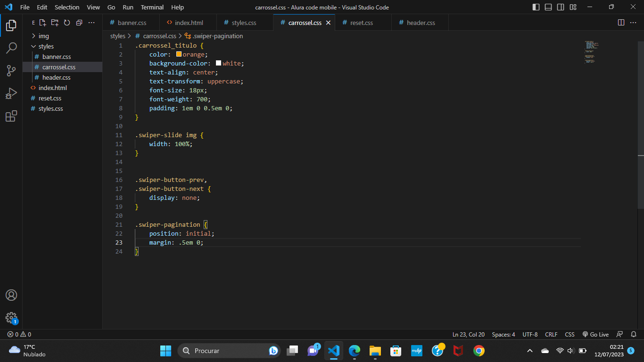Switch to the index.html tab
The height and width of the screenshot is (362, 644).
pyautogui.click(x=188, y=23)
